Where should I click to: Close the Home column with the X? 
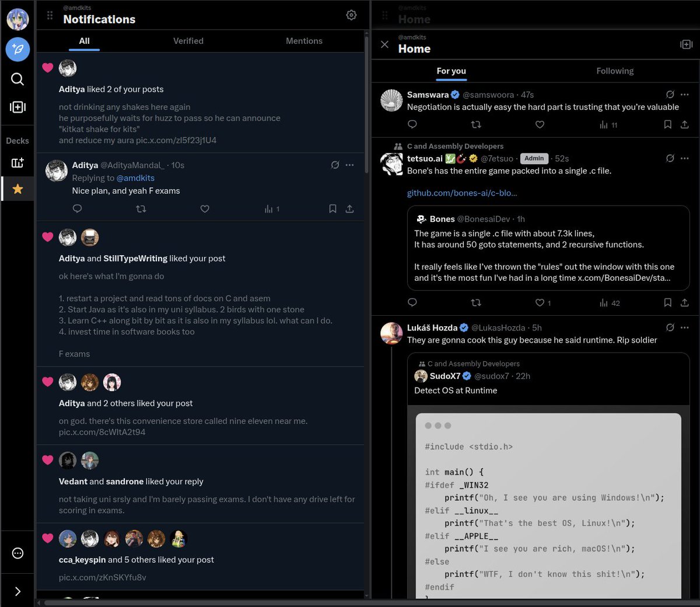pyautogui.click(x=384, y=44)
